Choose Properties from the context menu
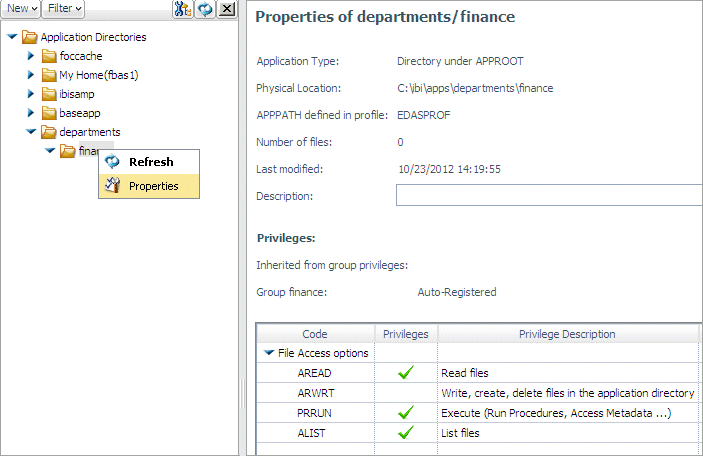Screen dimensions: 703x456 click(x=149, y=186)
